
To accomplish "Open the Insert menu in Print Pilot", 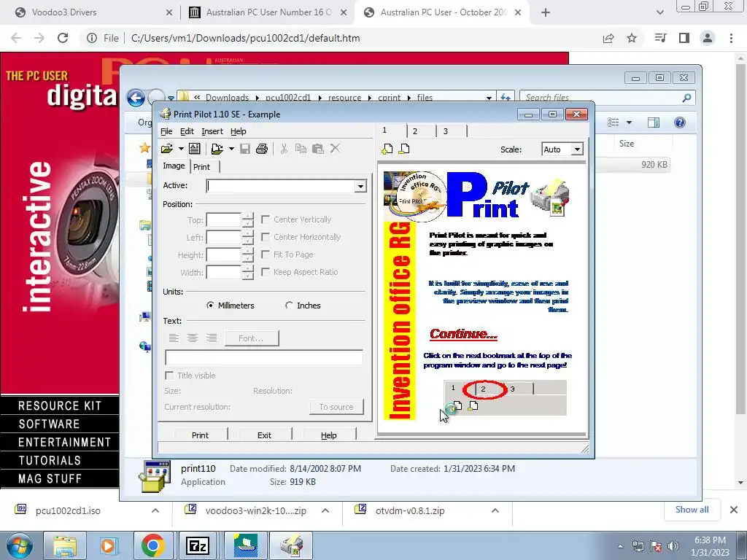I will pos(212,131).
